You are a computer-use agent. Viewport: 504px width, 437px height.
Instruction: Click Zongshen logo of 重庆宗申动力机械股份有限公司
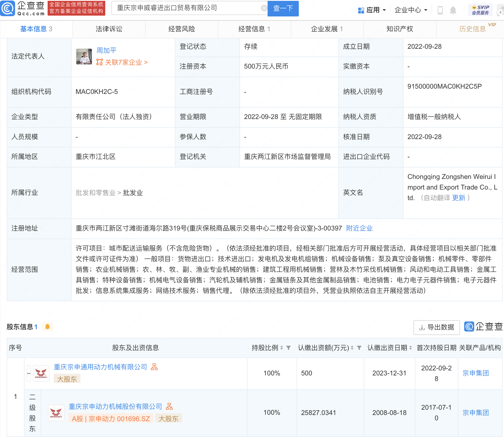coord(56,413)
